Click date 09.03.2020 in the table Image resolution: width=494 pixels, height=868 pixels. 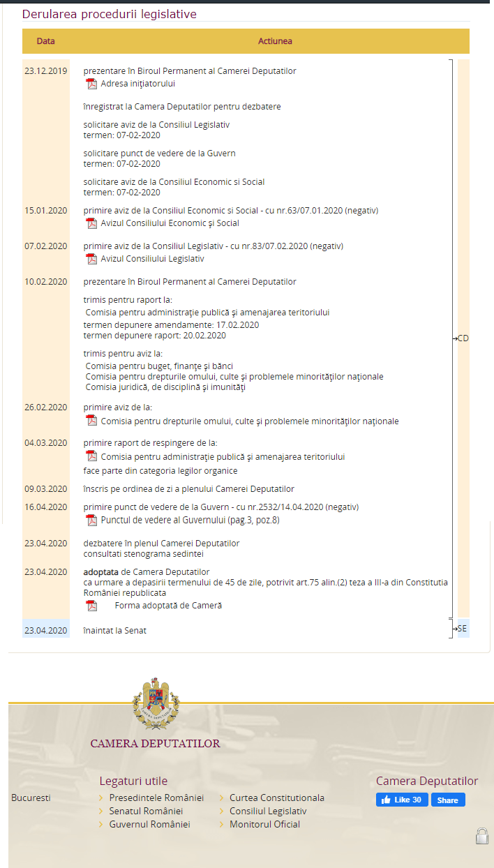(46, 488)
